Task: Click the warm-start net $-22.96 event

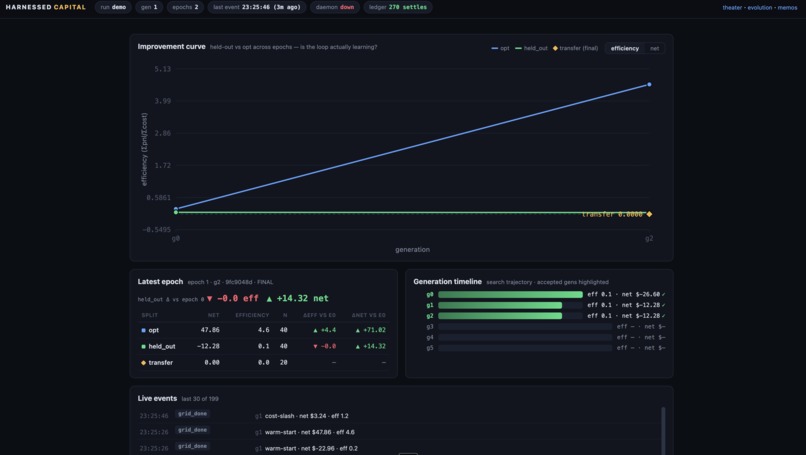Action: (x=398, y=448)
